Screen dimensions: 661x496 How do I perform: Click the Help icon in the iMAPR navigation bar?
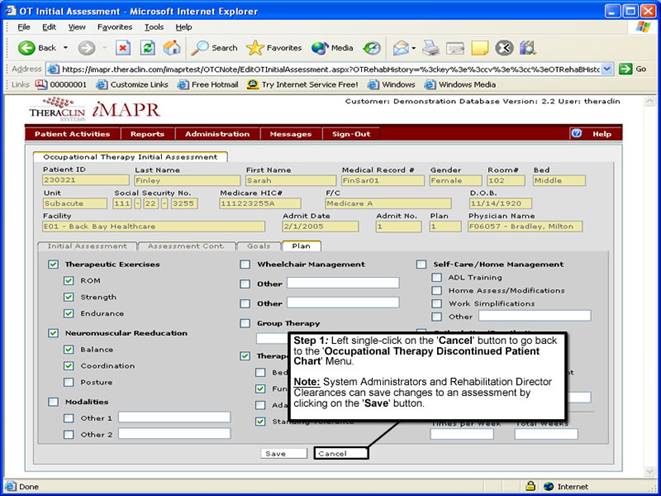[x=577, y=133]
